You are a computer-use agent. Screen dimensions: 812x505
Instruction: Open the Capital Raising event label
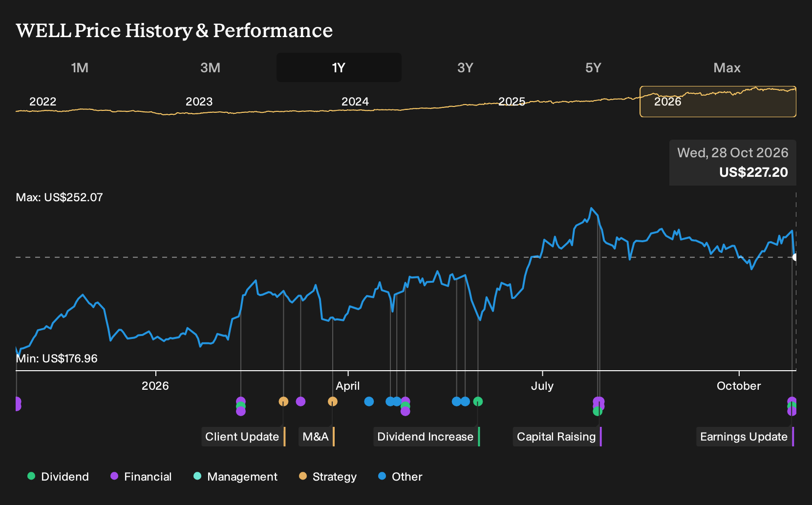tap(557, 437)
